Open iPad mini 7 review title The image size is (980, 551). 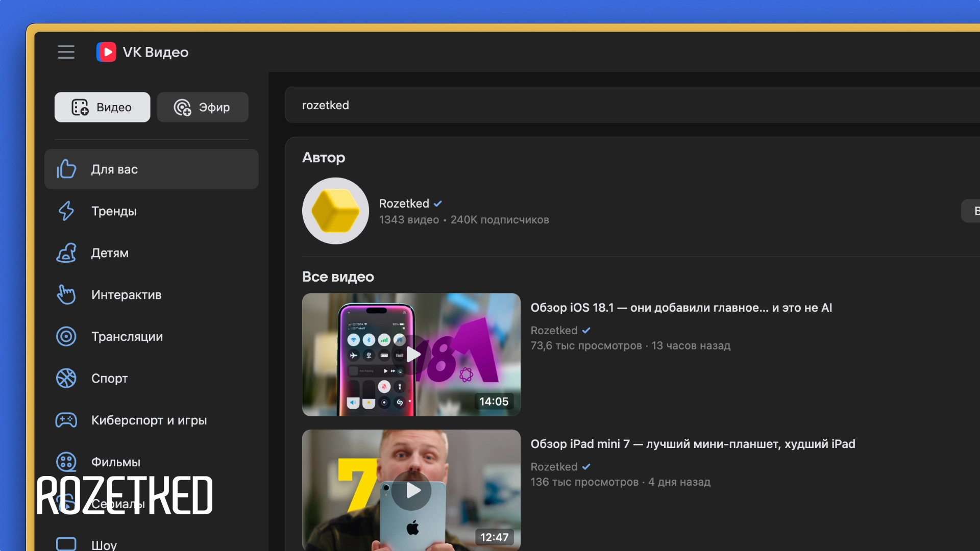693,444
